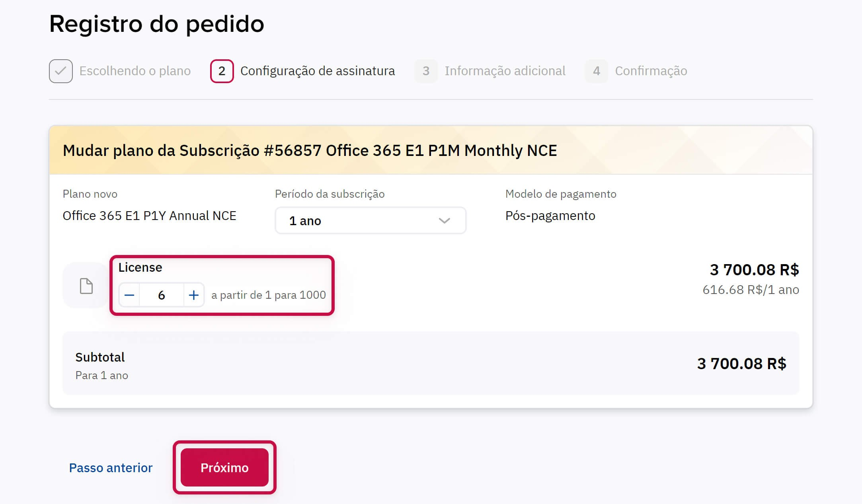This screenshot has width=862, height=504.
Task: Click the License document icon
Action: [x=86, y=286]
